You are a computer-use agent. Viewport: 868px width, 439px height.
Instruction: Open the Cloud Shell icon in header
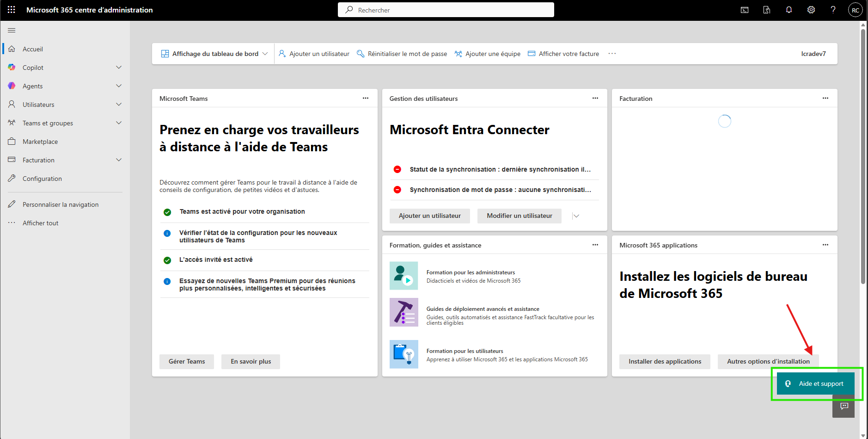click(745, 10)
